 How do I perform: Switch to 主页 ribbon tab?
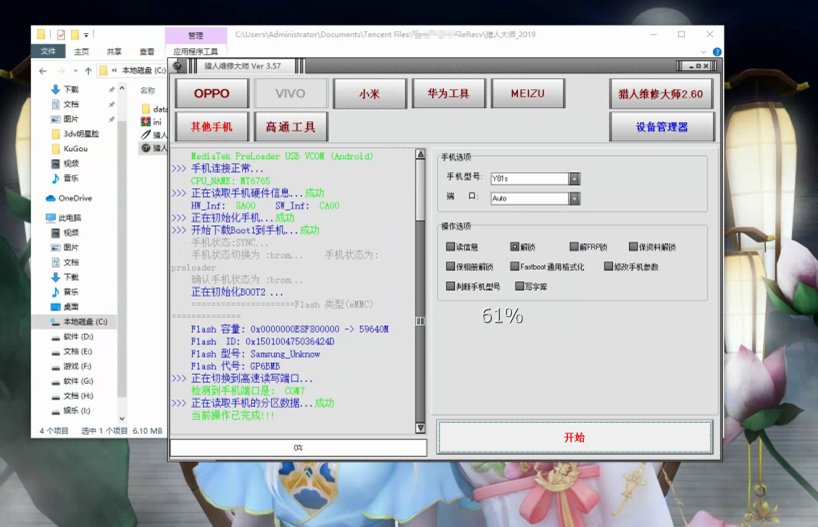pyautogui.click(x=81, y=52)
